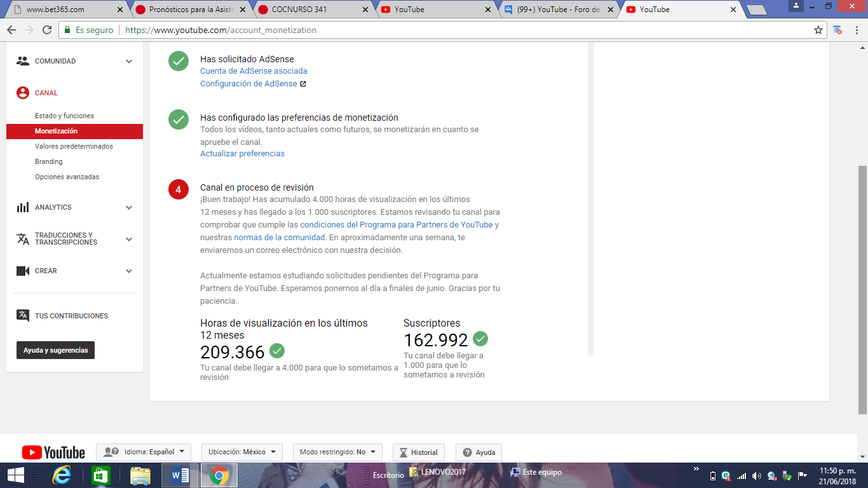This screenshot has height=488, width=868.
Task: Expand the Traducciones y transcripciones chevron
Action: (x=129, y=240)
